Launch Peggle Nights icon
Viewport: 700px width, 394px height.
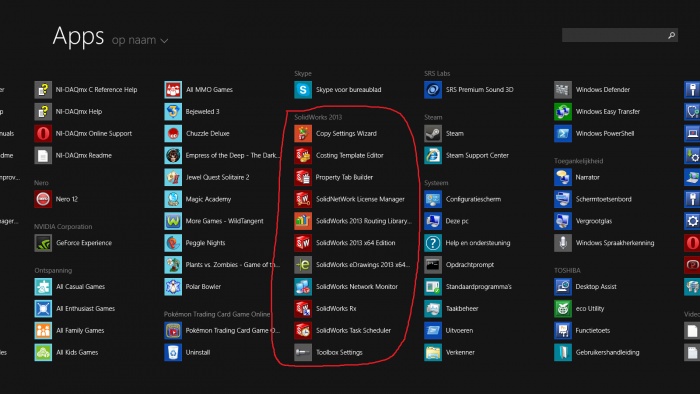click(x=173, y=243)
